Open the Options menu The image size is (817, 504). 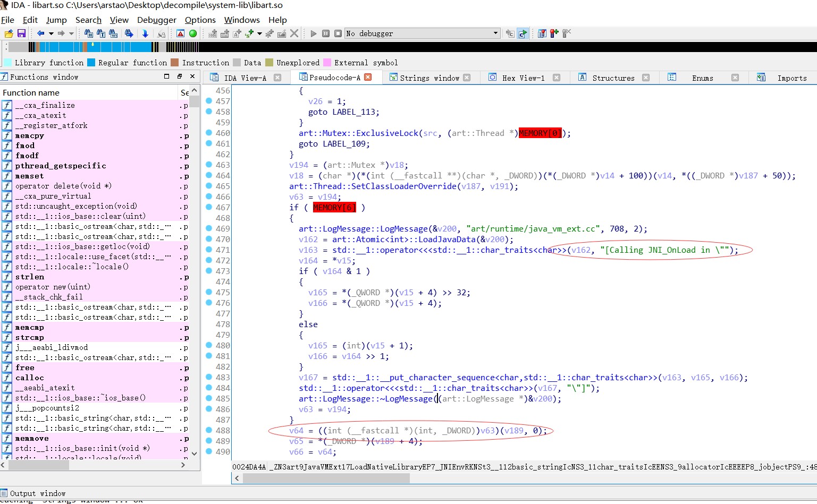pyautogui.click(x=200, y=20)
